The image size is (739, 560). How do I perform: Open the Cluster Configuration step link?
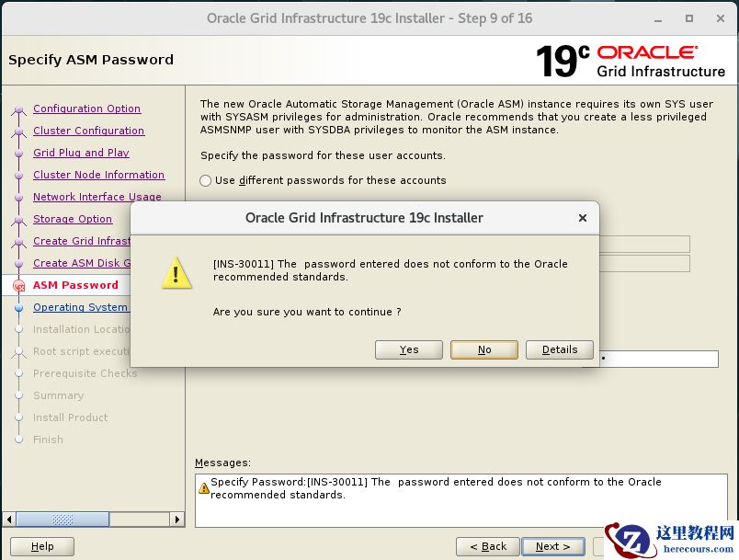pyautogui.click(x=88, y=131)
